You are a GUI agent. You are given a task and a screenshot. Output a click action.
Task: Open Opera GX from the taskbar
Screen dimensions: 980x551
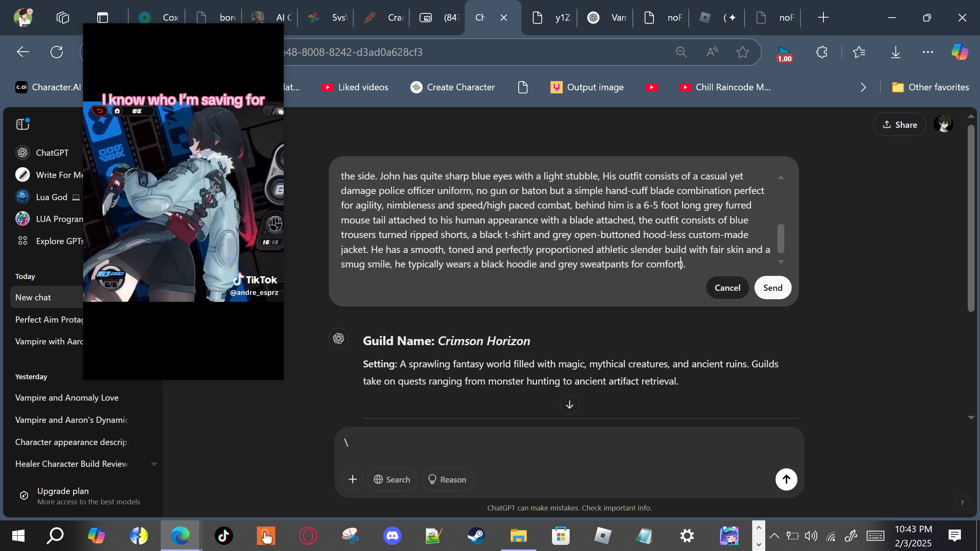click(x=308, y=536)
